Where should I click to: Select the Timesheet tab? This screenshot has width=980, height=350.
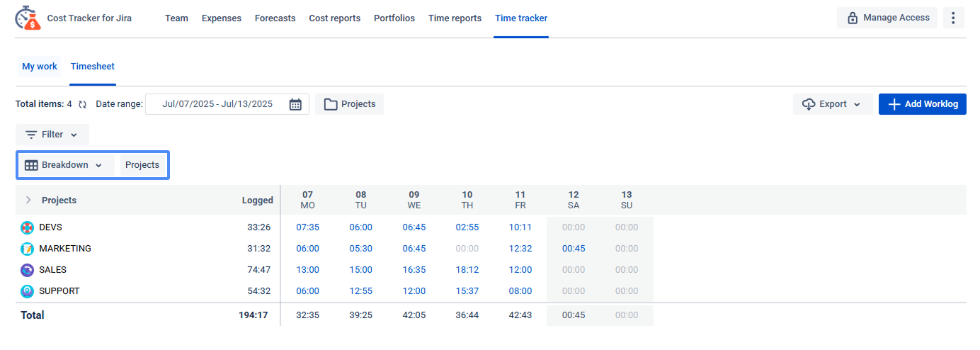coord(93,67)
